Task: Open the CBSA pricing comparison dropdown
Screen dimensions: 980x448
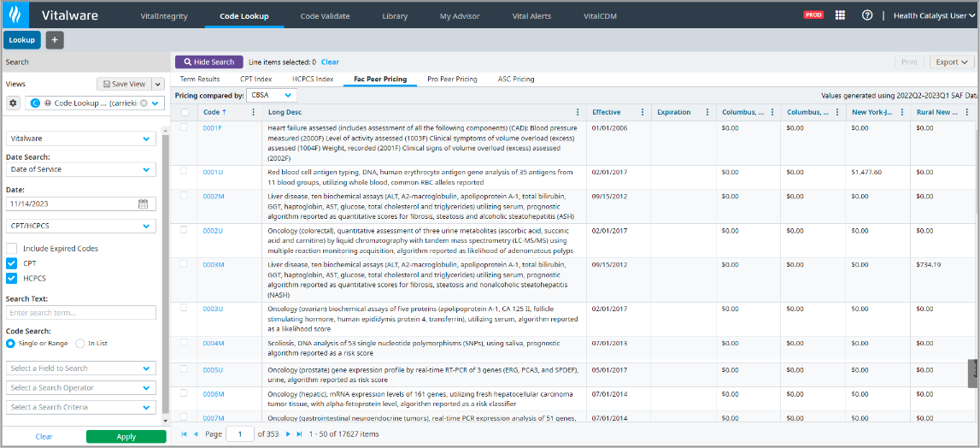Action: click(272, 96)
